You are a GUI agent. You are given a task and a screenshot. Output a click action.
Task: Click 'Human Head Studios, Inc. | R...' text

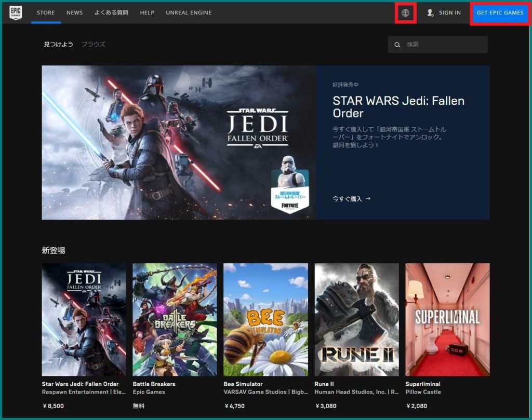[356, 392]
